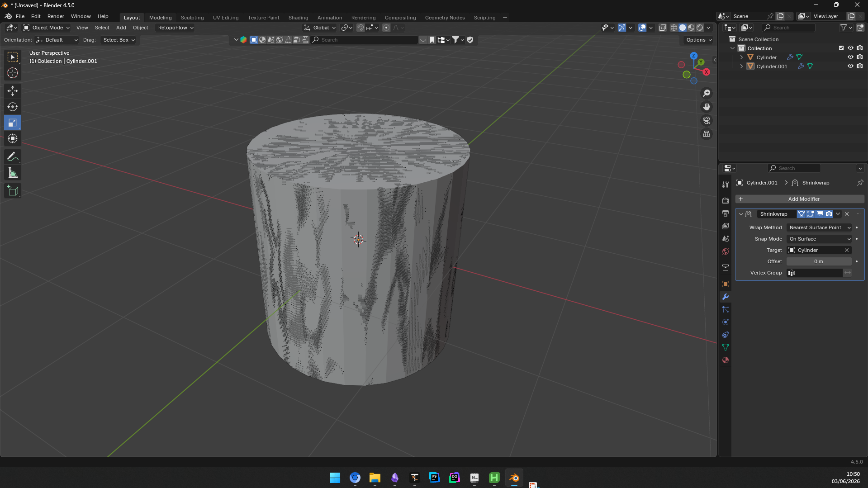Select the Rotate tool
The height and width of the screenshot is (488, 868).
click(x=13, y=107)
